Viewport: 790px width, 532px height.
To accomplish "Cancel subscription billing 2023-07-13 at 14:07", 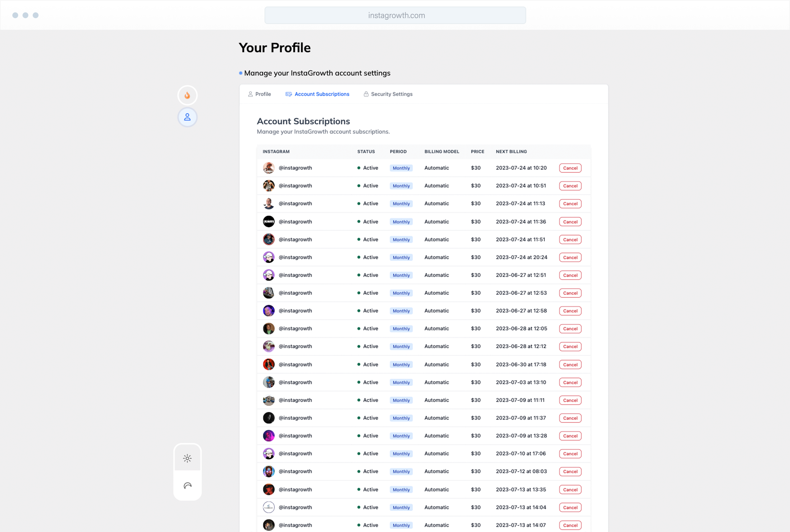I will (570, 525).
